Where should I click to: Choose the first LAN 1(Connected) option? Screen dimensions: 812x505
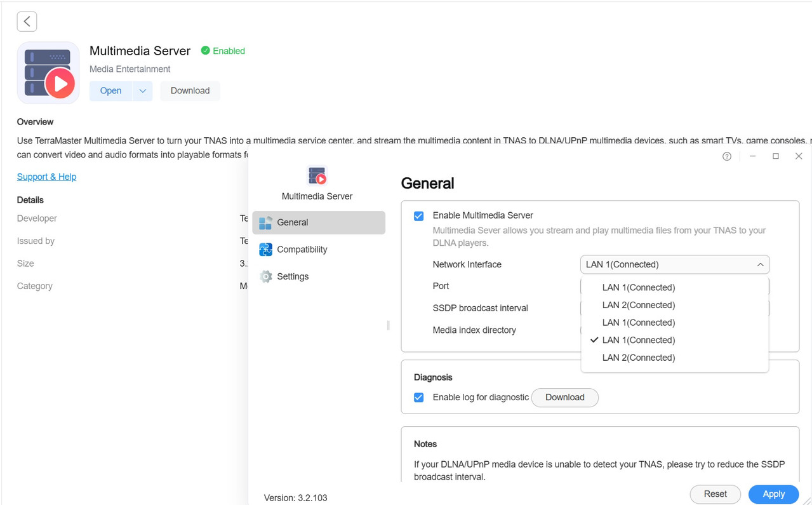(x=675, y=287)
